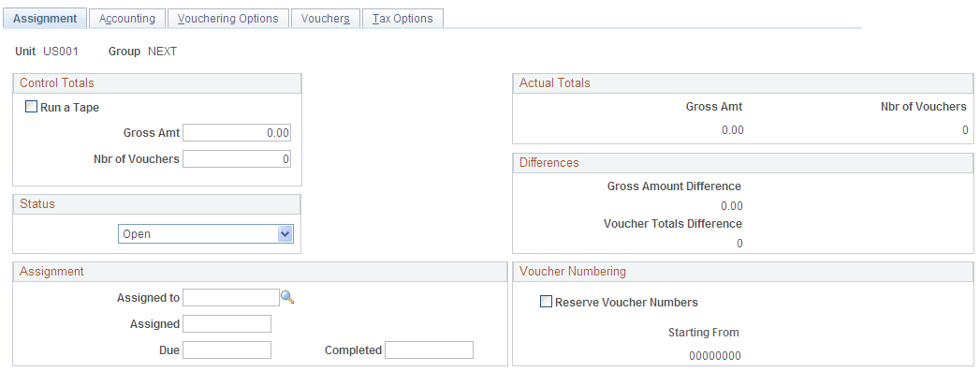Go to the Vouchering Options tab
Image resolution: width=980 pixels, height=372 pixels.
pos(228,18)
